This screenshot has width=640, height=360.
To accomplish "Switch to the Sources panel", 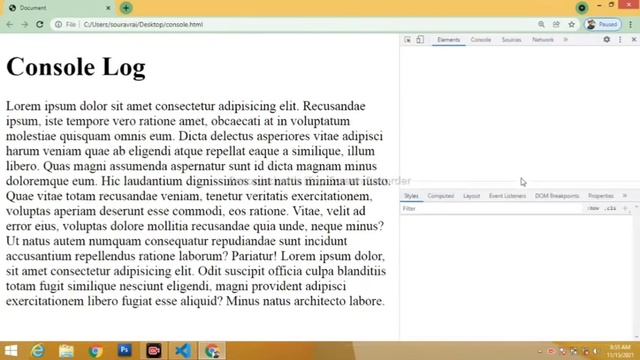I will pyautogui.click(x=511, y=40).
